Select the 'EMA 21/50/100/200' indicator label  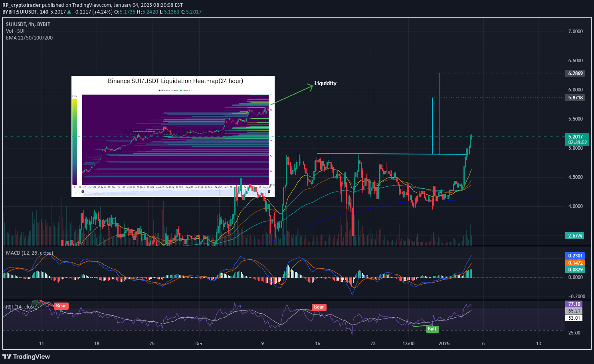coord(29,38)
